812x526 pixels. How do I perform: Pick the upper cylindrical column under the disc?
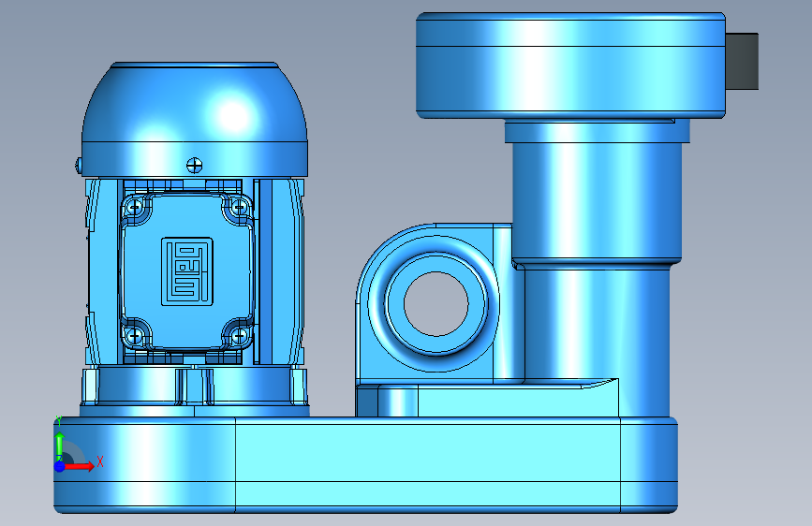(598, 202)
